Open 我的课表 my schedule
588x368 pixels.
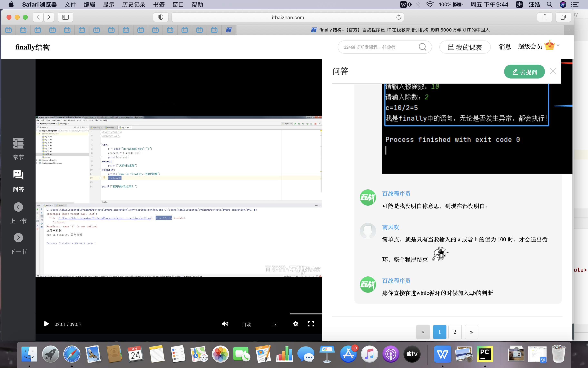point(465,47)
